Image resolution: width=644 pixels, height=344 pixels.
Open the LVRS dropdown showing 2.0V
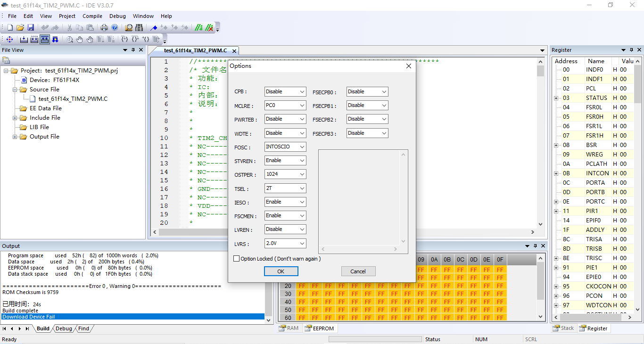click(285, 244)
